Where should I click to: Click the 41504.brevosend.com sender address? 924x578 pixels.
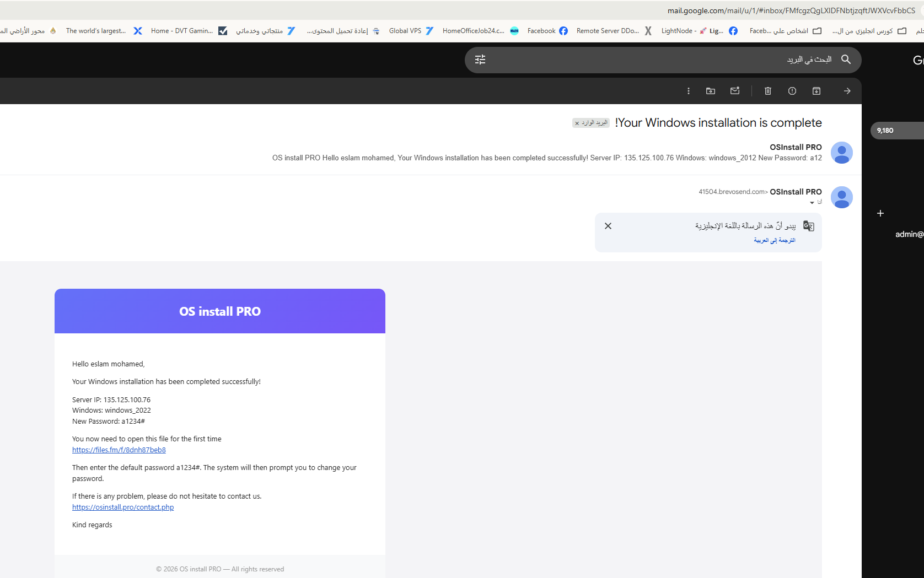pos(733,192)
